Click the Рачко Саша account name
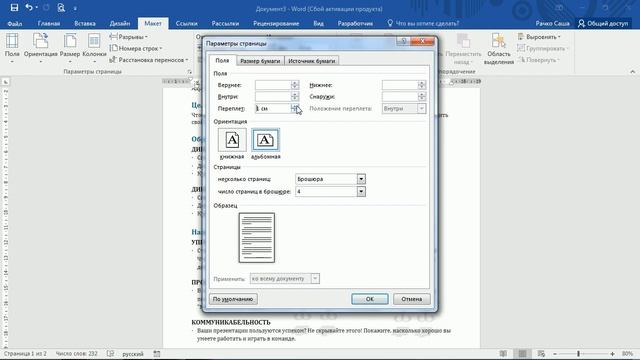The height and width of the screenshot is (360, 640). 553,23
